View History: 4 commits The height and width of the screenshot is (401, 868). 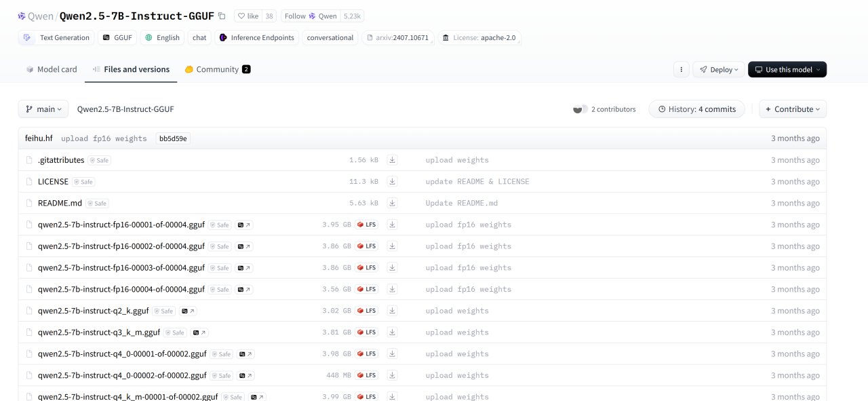(x=696, y=109)
